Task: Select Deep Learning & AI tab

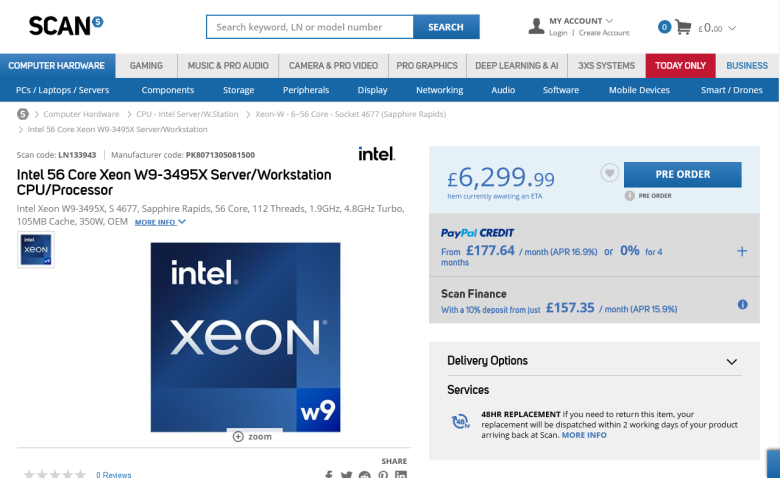Action: click(517, 66)
